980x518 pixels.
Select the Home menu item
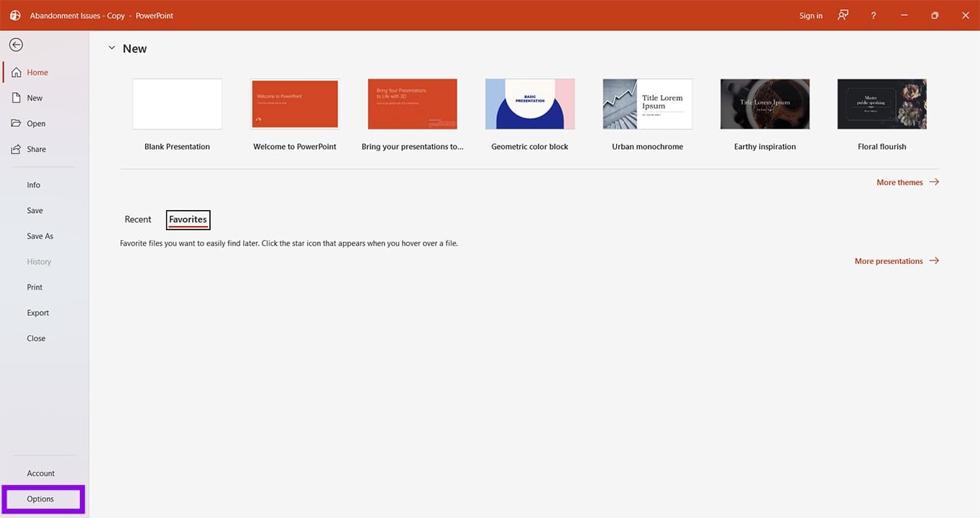[45, 73]
